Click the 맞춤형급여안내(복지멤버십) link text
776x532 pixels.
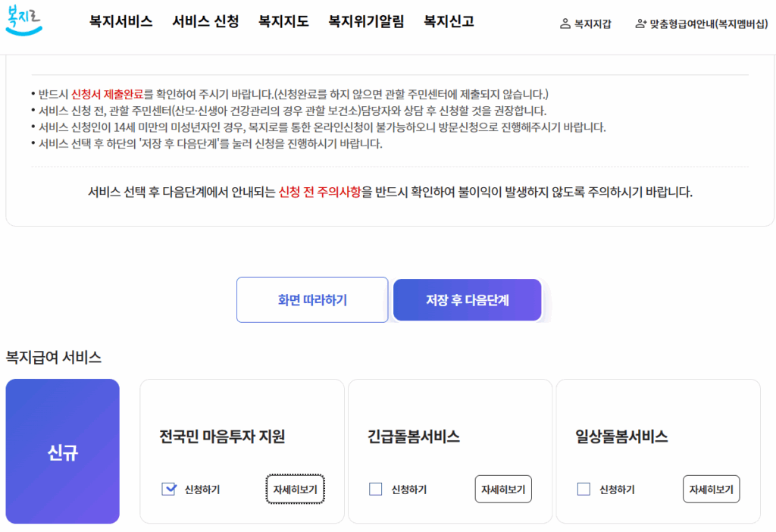coord(709,23)
